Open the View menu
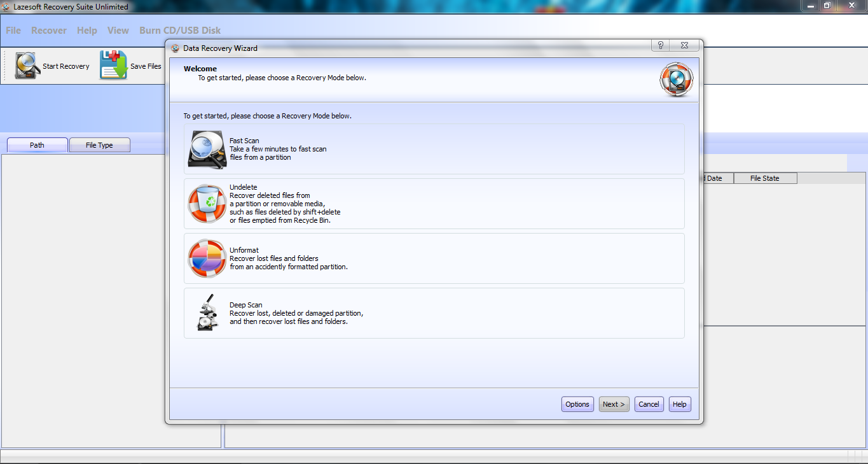868x464 pixels. tap(118, 31)
